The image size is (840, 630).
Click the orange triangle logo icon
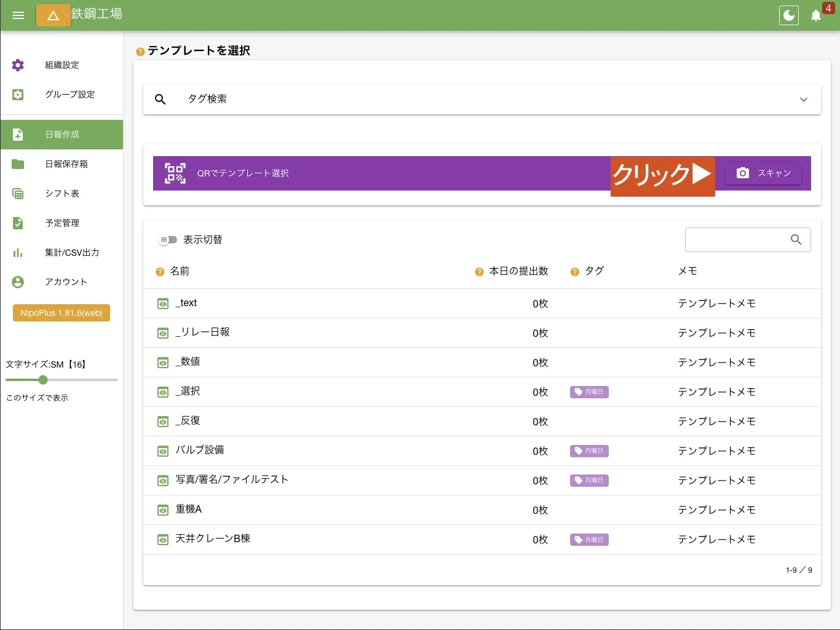coord(53,15)
